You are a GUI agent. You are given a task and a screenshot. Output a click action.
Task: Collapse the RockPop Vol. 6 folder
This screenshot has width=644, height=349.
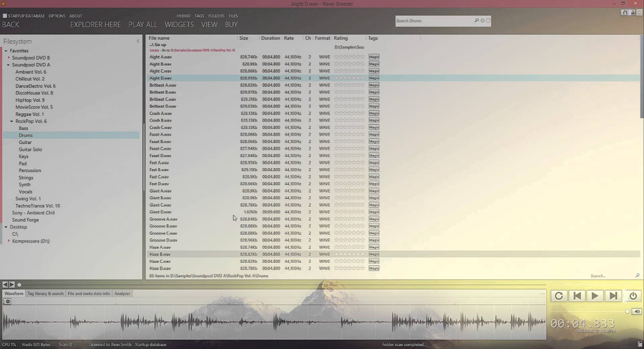(x=12, y=121)
